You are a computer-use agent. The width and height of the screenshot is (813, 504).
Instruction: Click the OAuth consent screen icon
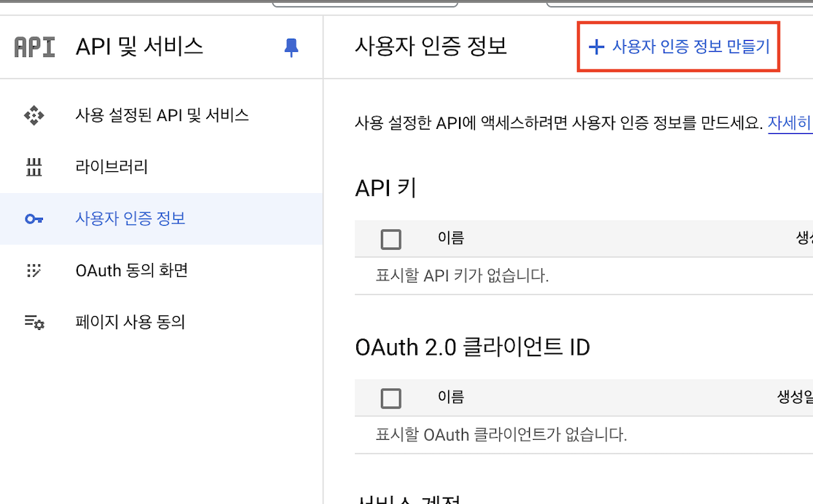coord(34,270)
